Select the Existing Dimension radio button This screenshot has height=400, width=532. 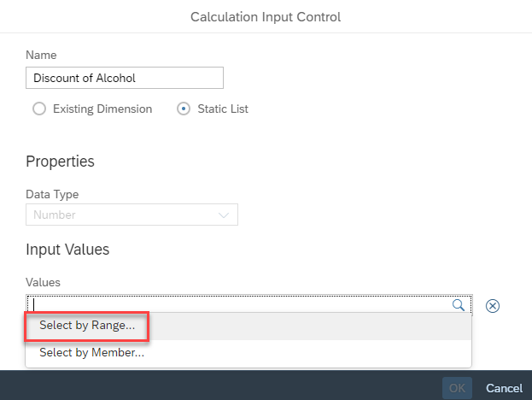tap(38, 109)
